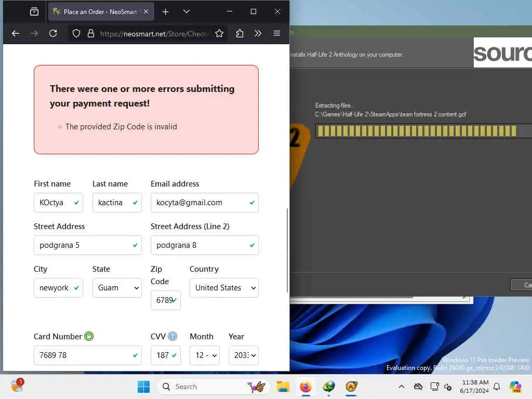532x399 pixels.
Task: Edit Street Address Line 2 field
Action: click(205, 245)
